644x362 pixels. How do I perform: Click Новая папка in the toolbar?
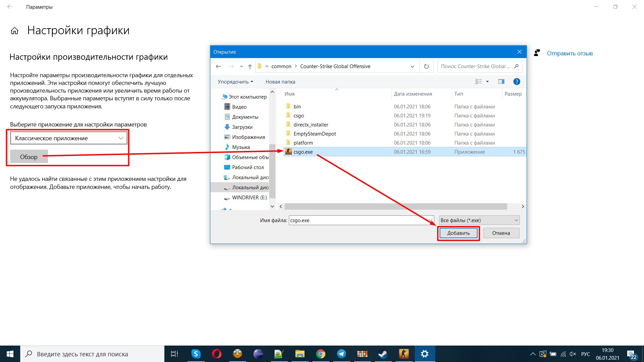[280, 82]
